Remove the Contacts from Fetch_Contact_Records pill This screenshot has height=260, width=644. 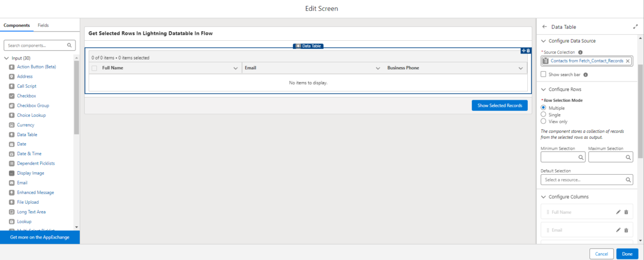pos(627,61)
